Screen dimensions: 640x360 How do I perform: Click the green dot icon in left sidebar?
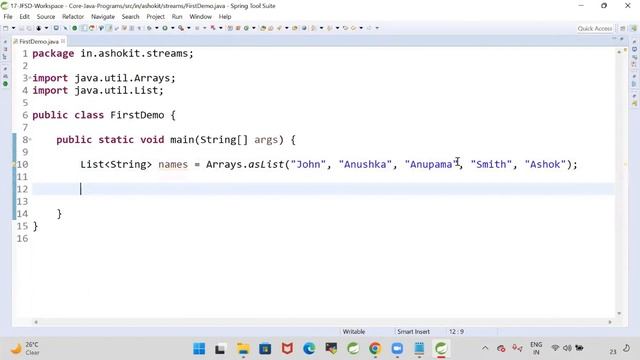point(5,84)
